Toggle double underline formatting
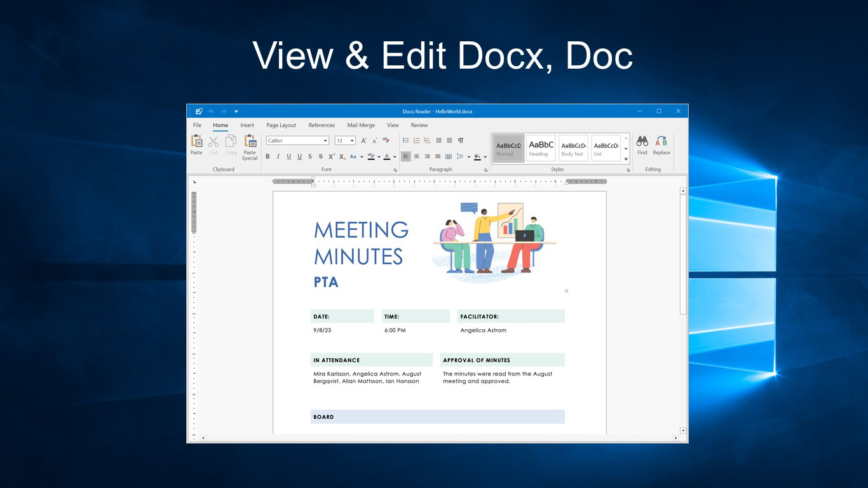868x488 pixels. point(299,156)
